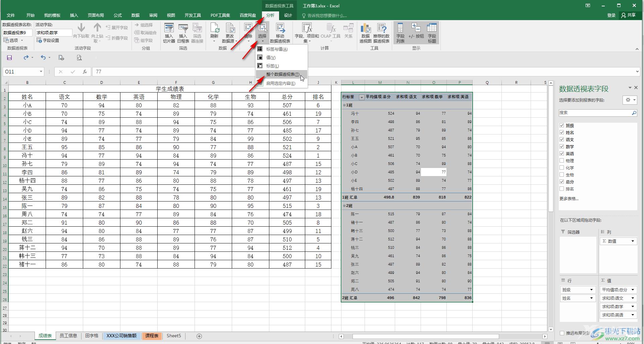644x344 pixels.
Task: Close the PivotTable Fields pane
Action: 636,88
